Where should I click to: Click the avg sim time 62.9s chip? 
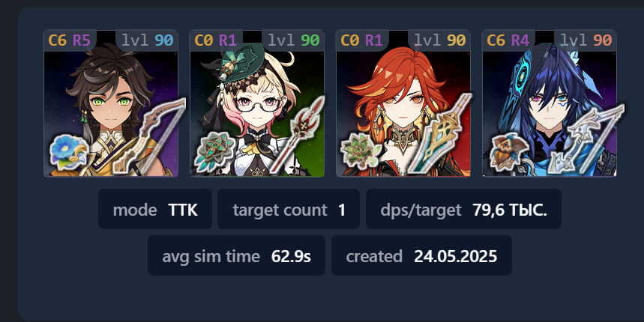pos(237,255)
